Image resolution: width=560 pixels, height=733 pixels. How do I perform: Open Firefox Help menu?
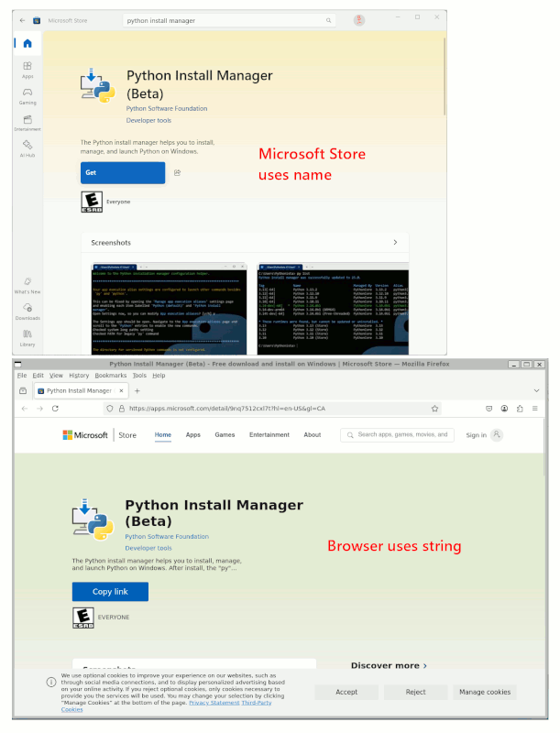pyautogui.click(x=159, y=376)
